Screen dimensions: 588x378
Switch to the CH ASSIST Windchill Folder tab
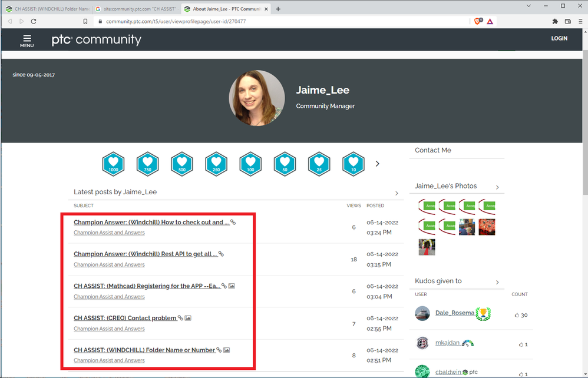pyautogui.click(x=47, y=9)
